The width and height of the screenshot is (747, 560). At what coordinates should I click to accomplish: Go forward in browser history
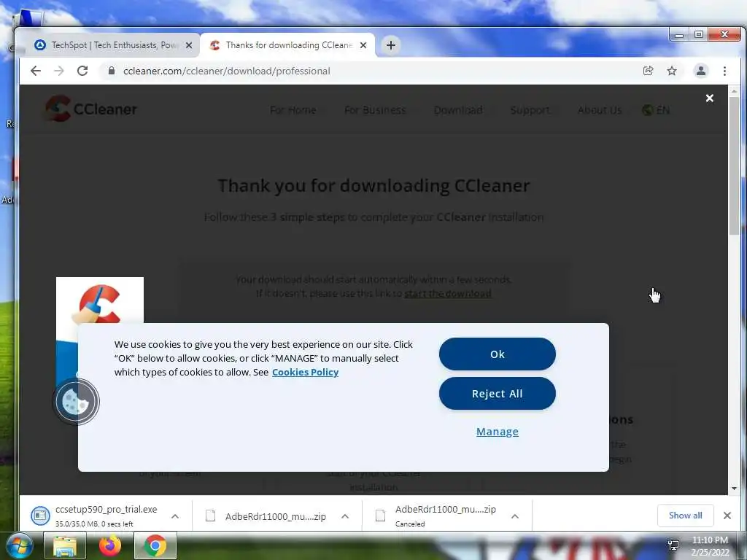pos(58,71)
